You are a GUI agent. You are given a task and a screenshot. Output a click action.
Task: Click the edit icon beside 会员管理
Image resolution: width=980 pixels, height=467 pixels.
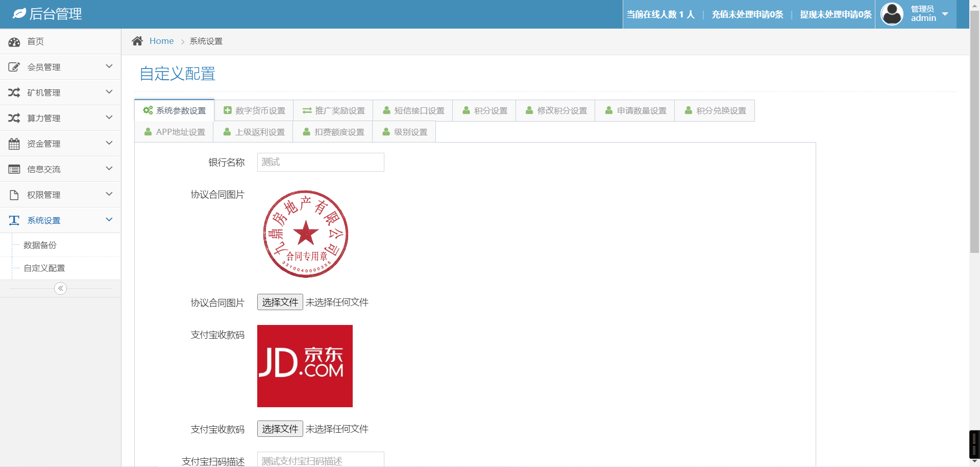pyautogui.click(x=14, y=67)
